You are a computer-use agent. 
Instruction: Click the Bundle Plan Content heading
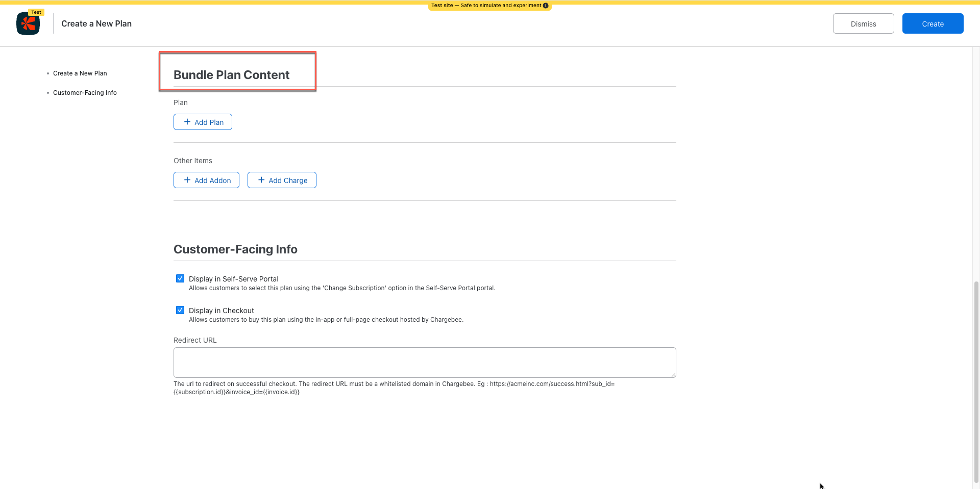231,75
